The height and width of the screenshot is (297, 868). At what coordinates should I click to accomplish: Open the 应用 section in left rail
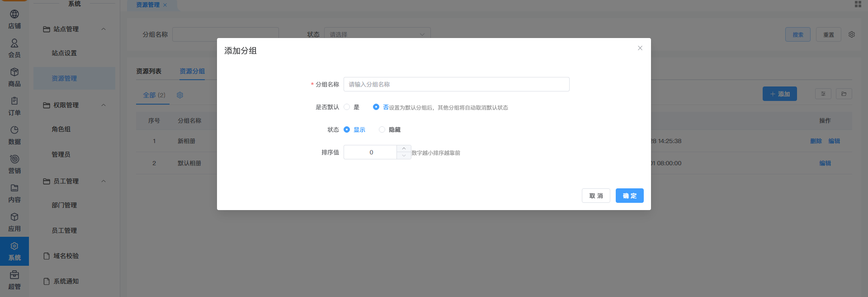pyautogui.click(x=14, y=222)
